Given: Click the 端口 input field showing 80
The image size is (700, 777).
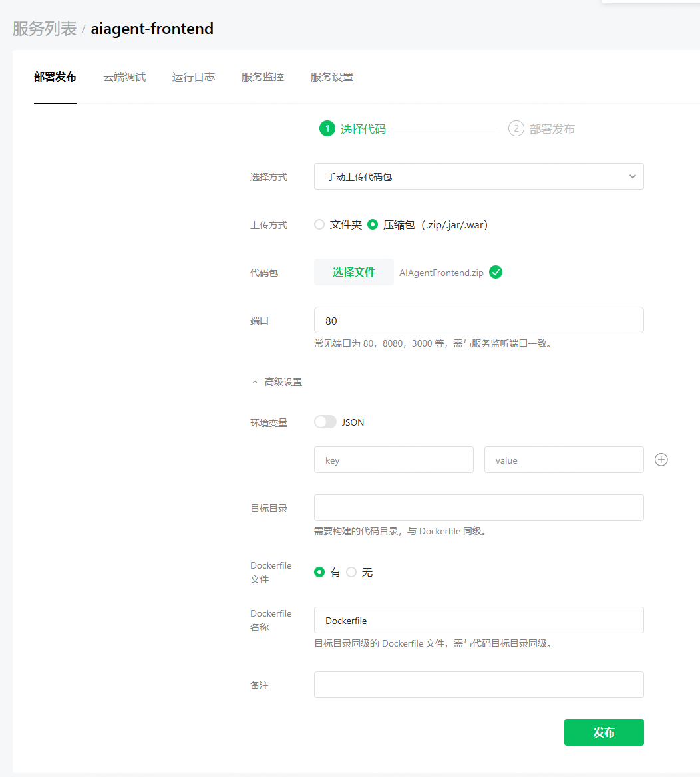Looking at the screenshot, I should pos(478,321).
